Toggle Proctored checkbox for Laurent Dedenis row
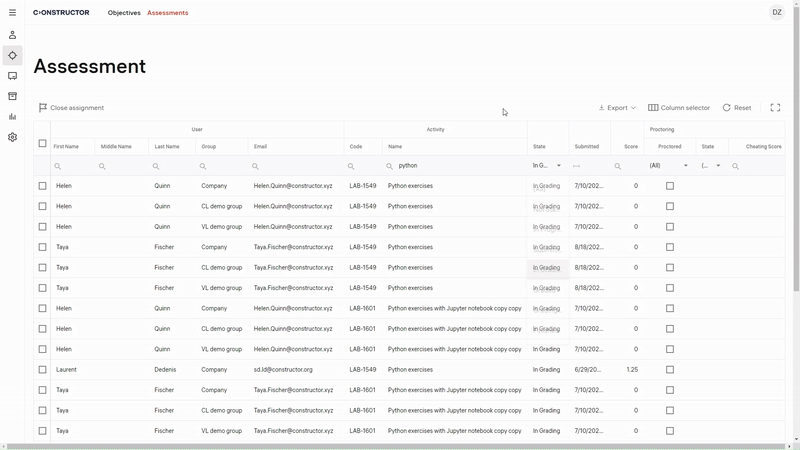This screenshot has width=800, height=450. (670, 370)
